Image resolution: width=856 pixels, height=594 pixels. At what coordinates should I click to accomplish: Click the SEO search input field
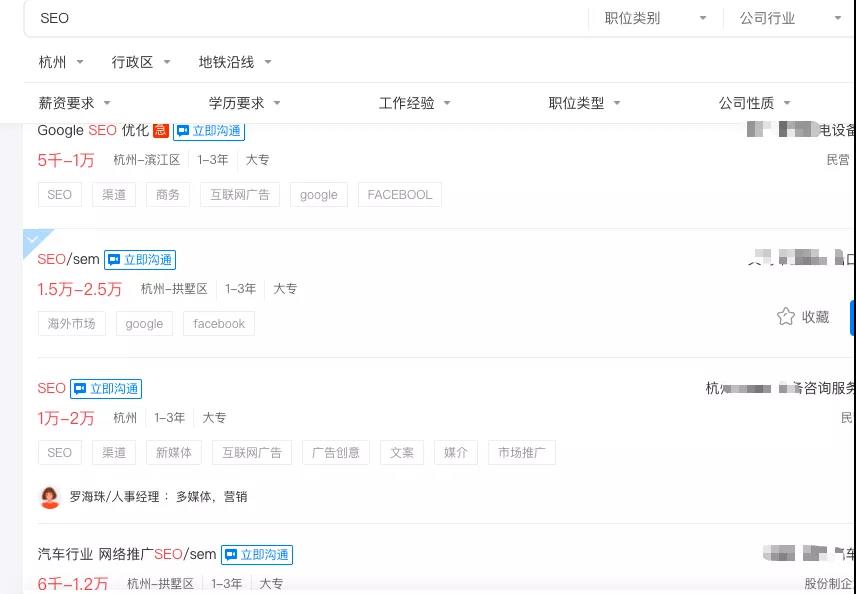point(300,18)
